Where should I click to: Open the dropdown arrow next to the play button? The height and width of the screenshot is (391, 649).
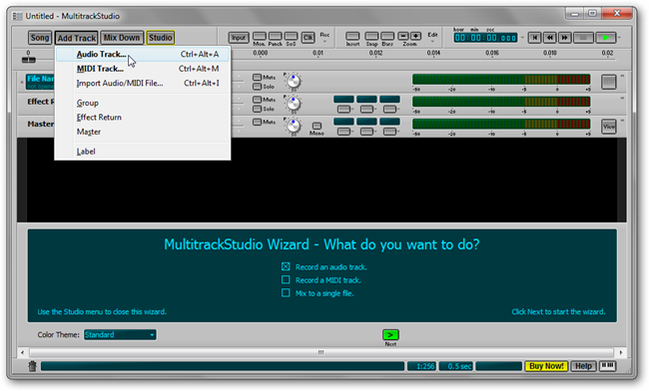click(x=620, y=38)
